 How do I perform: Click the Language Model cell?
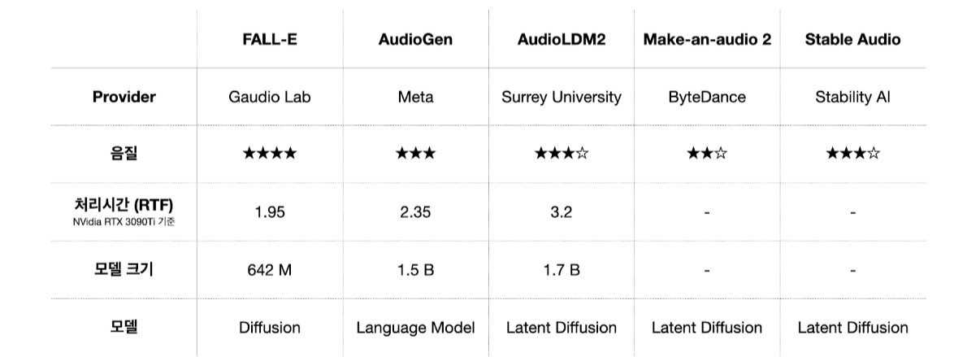(415, 328)
